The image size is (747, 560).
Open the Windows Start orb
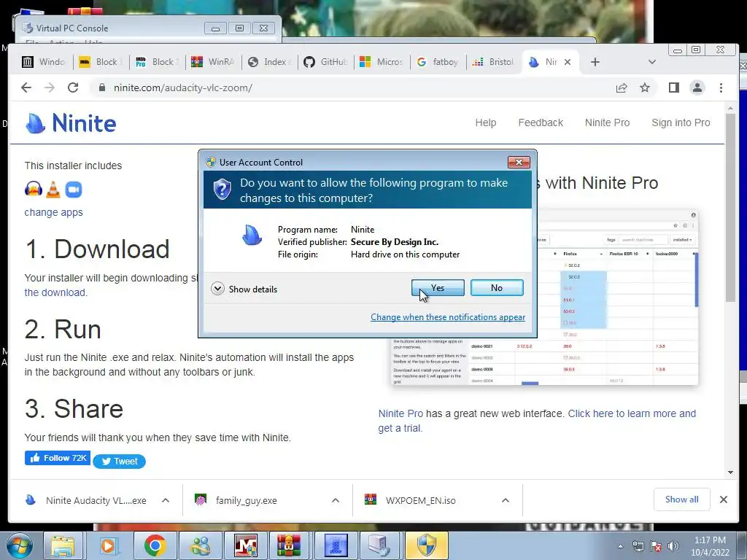[x=20, y=545]
